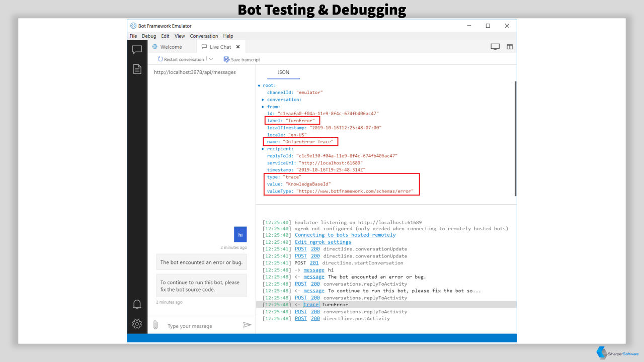The width and height of the screenshot is (644, 362).
Task: Click the Connecting to bots hosted remotely link
Action: pos(345,235)
